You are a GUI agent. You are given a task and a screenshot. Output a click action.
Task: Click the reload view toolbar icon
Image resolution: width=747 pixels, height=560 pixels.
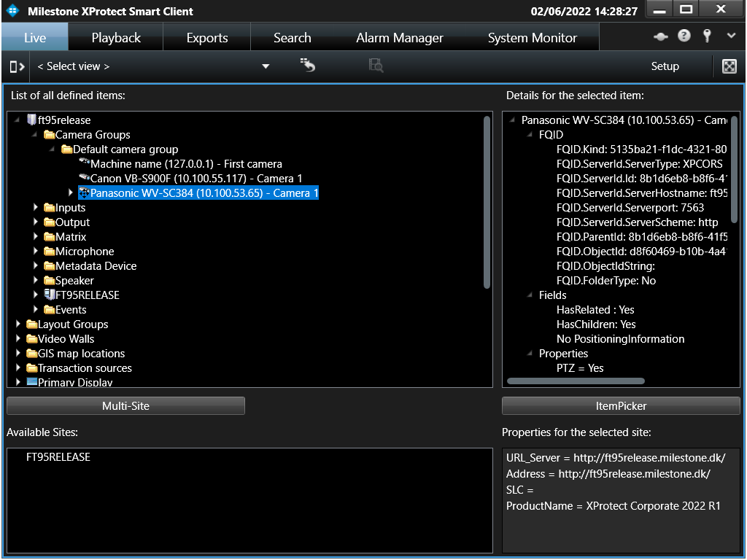pyautogui.click(x=308, y=65)
